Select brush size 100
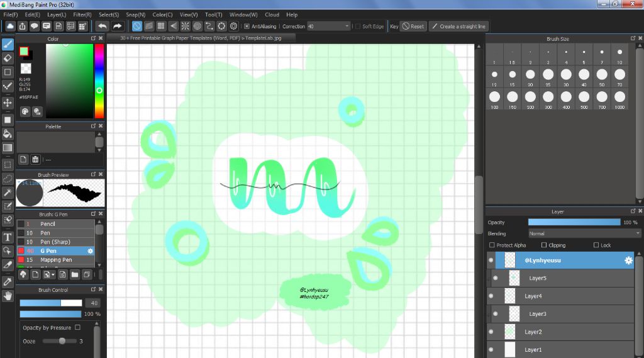Image resolution: width=644 pixels, height=358 pixels. (x=494, y=99)
